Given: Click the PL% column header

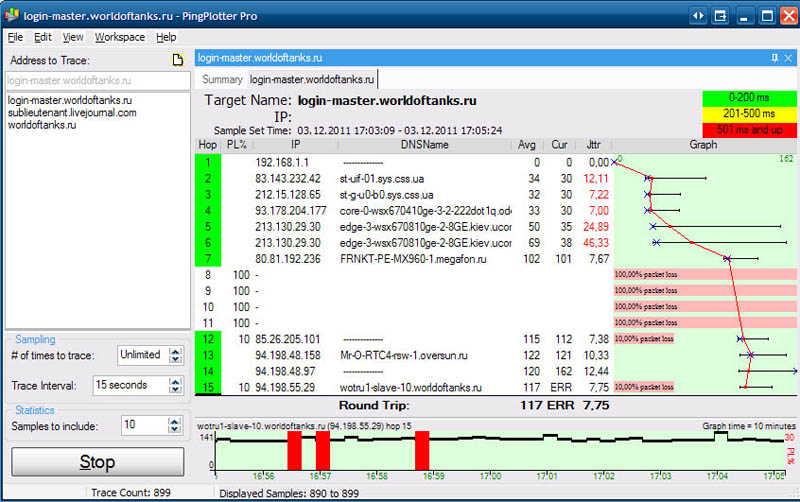Looking at the screenshot, I should [237, 145].
